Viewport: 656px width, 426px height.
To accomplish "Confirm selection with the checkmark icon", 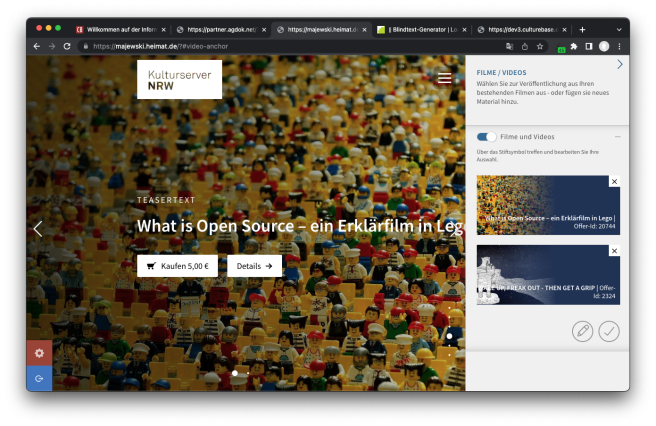I will (609, 331).
